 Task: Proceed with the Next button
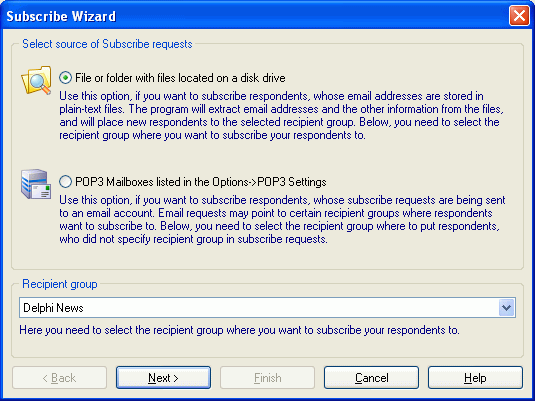coord(163,378)
